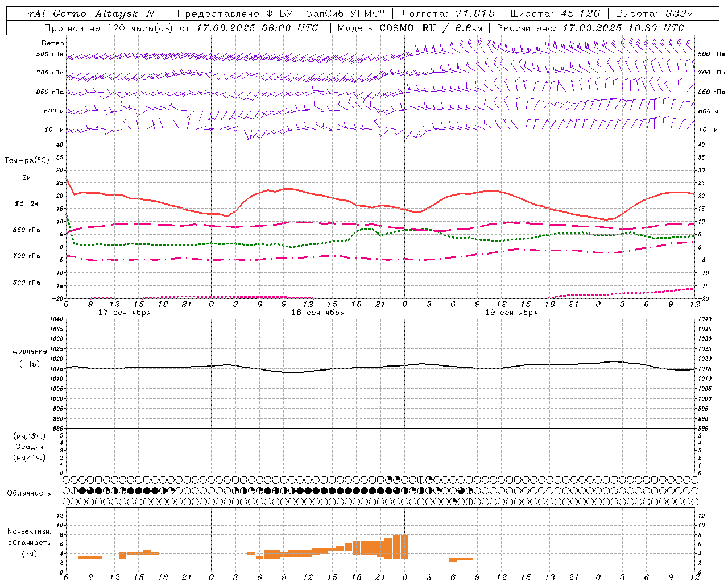
Task: Click the date label 18 сентября
Action: [318, 313]
